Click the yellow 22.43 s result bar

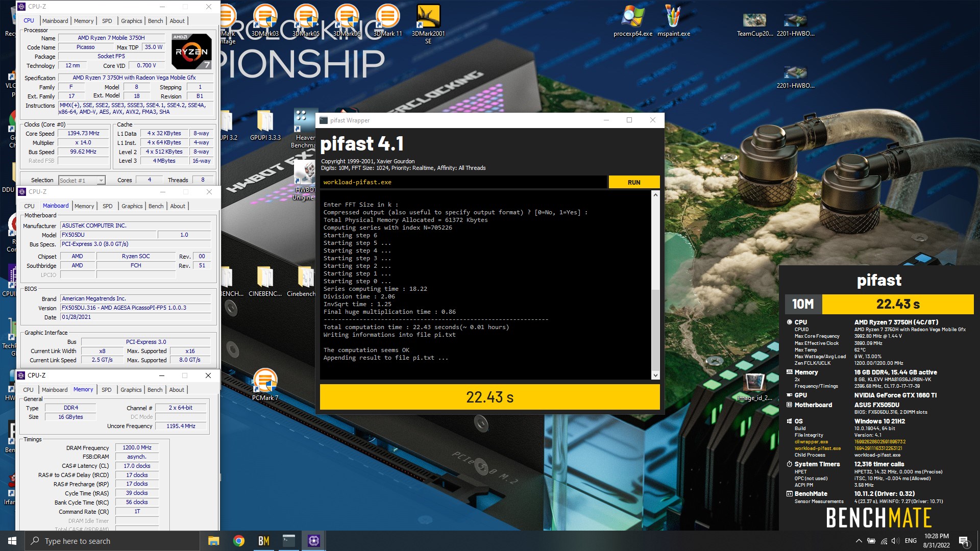(489, 397)
